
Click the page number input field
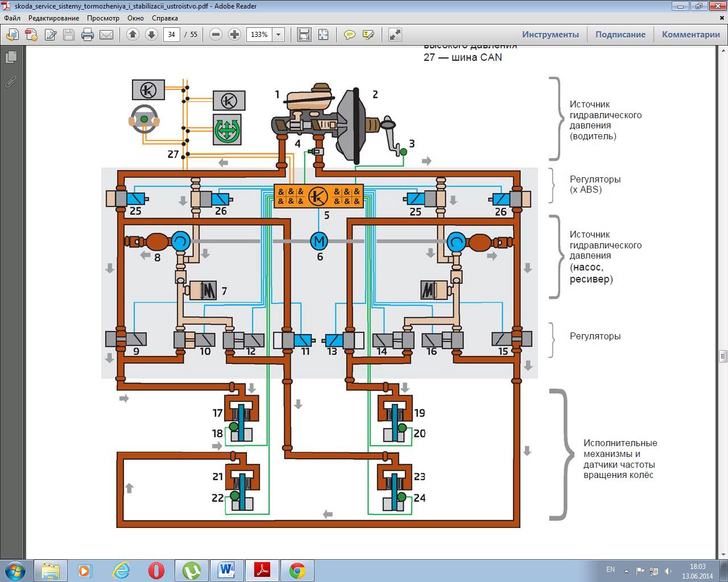[x=172, y=35]
